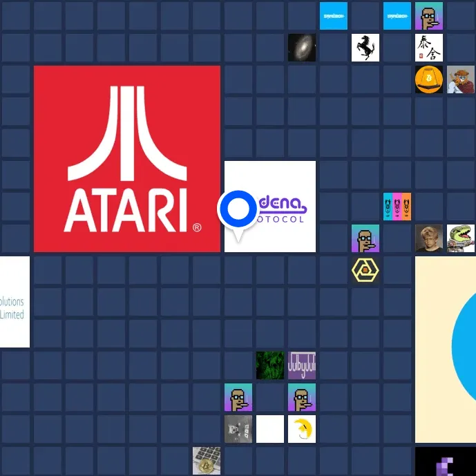
Task: Select the three colored dogs land tile
Action: pyautogui.click(x=397, y=207)
